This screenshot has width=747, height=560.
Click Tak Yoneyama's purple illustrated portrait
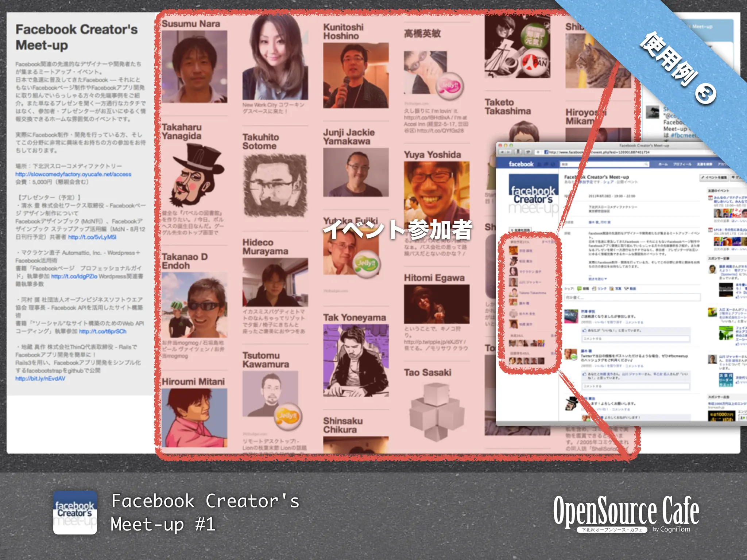pos(356,361)
